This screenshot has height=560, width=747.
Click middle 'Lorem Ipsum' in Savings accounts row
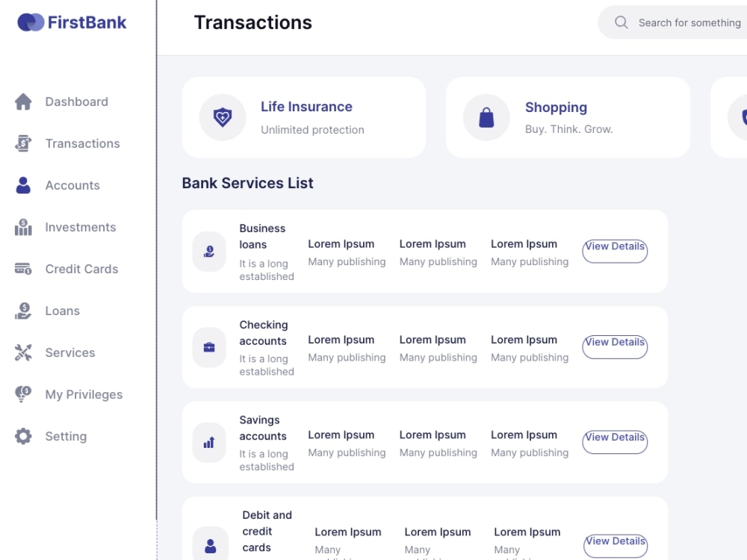tap(433, 435)
